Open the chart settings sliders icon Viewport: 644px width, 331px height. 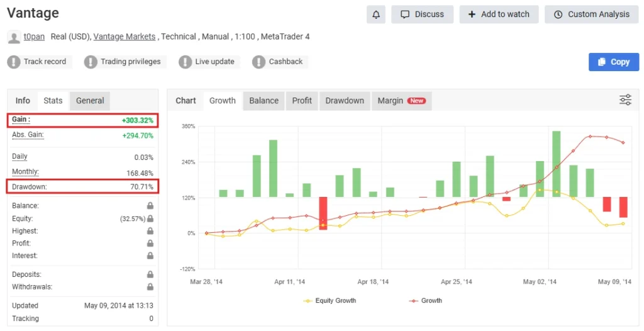626,100
